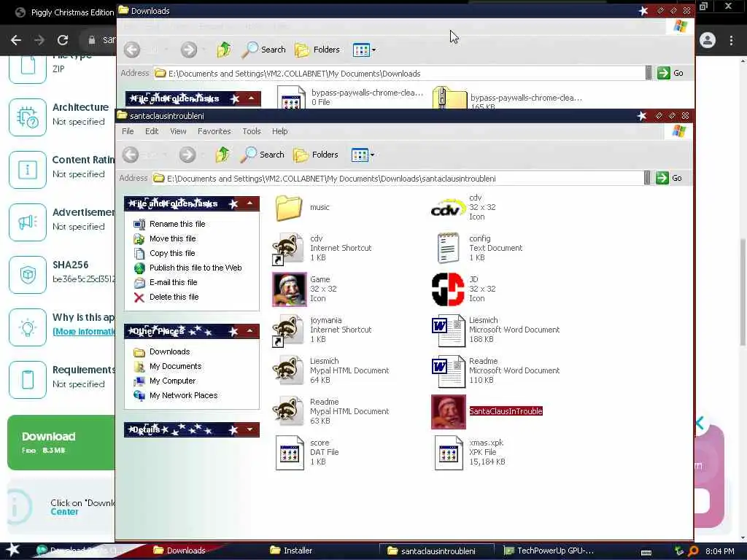
Task: Toggle Folders pane in Downloads window
Action: (x=317, y=50)
